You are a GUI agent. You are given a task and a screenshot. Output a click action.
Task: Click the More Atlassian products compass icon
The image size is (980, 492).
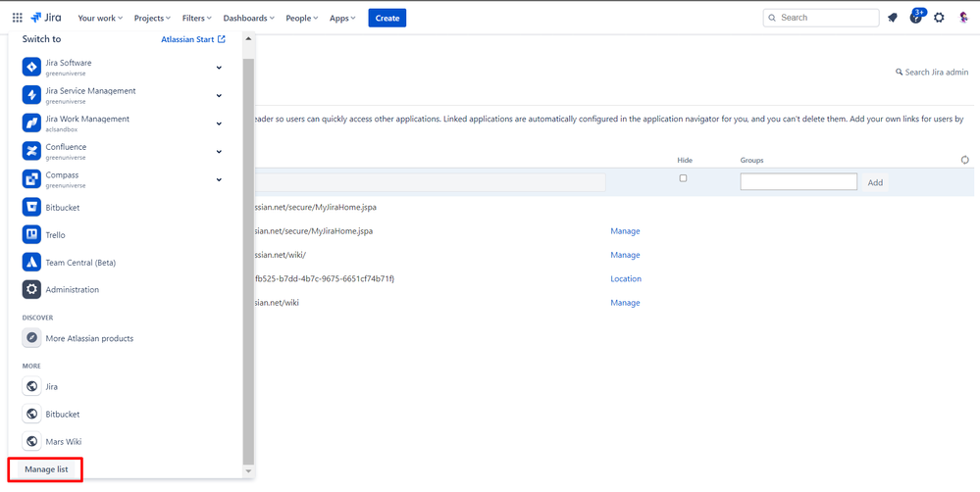point(31,338)
